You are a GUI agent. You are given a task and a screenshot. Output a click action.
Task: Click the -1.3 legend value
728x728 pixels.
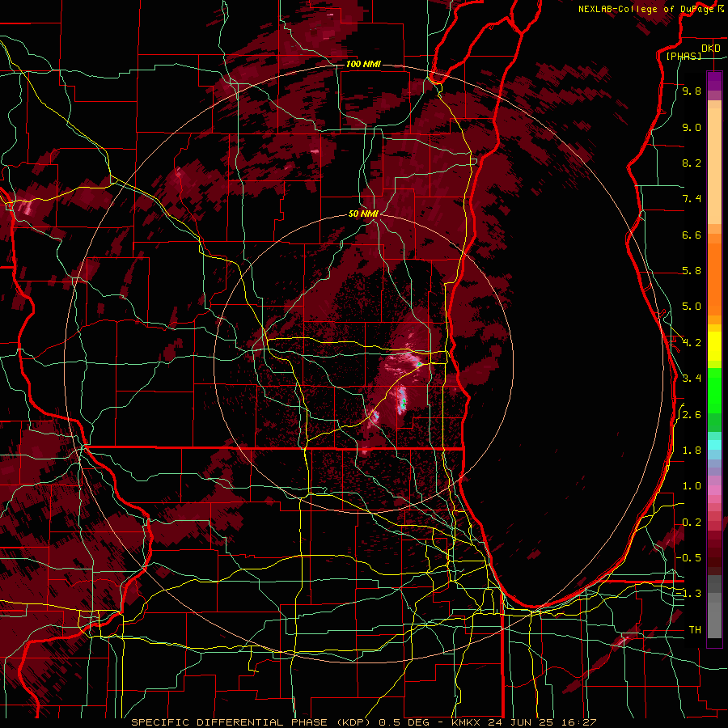689,594
